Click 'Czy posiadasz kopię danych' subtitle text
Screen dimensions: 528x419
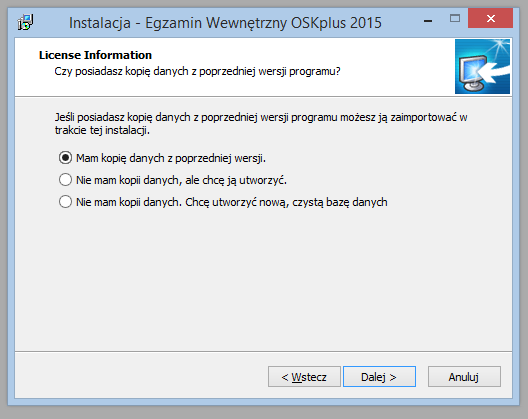197,71
